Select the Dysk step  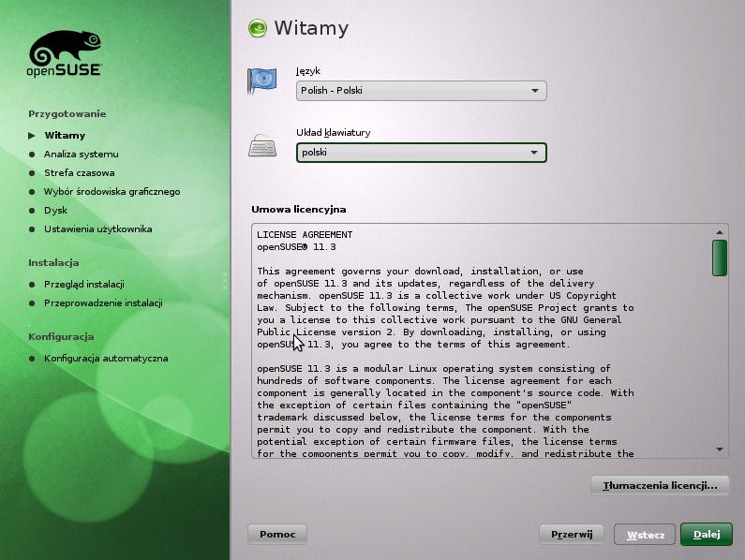[55, 211]
